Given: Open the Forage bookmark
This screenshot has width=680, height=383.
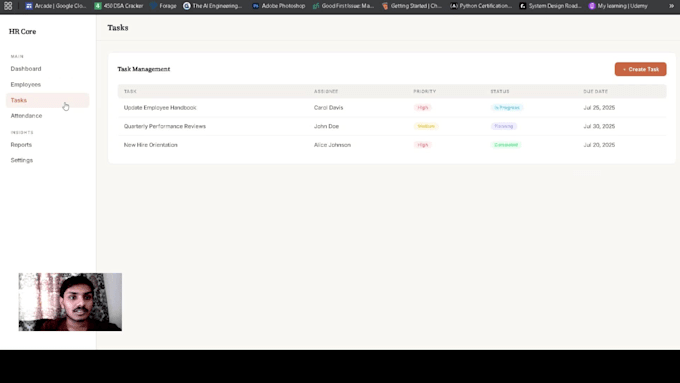Looking at the screenshot, I should coord(163,6).
